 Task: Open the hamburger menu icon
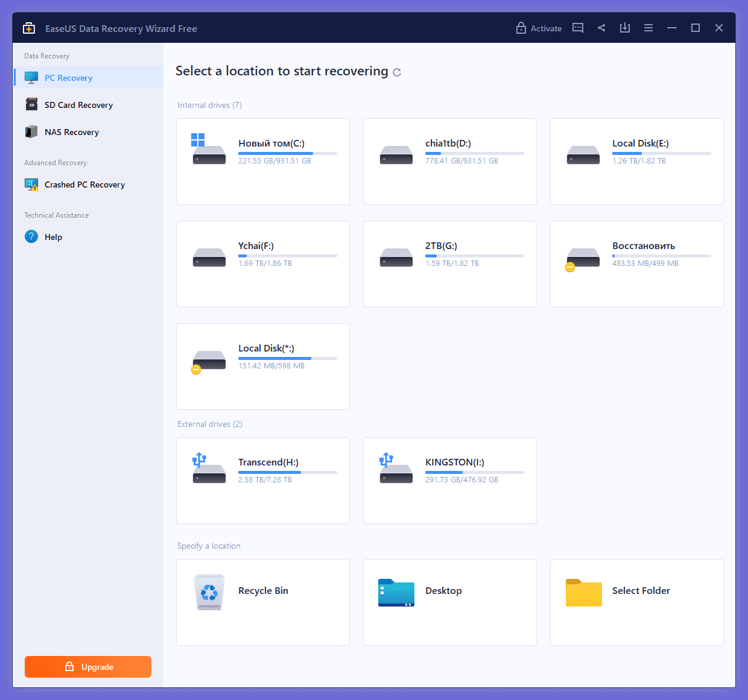click(x=648, y=28)
